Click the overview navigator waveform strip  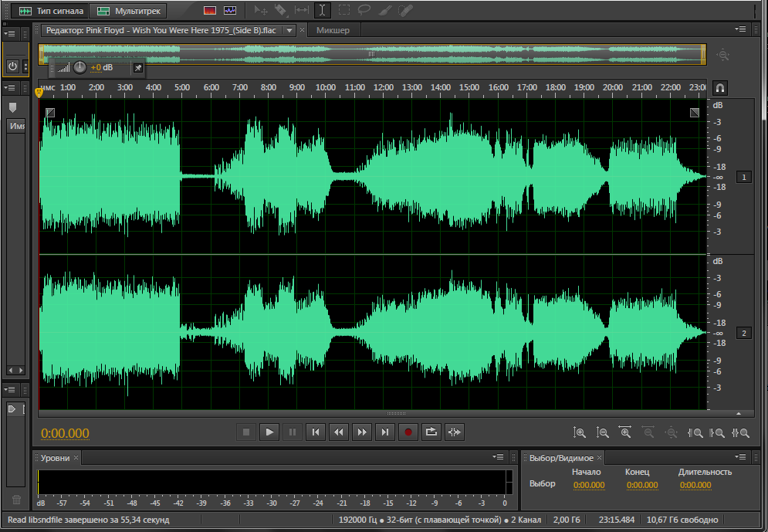pyautogui.click(x=372, y=54)
